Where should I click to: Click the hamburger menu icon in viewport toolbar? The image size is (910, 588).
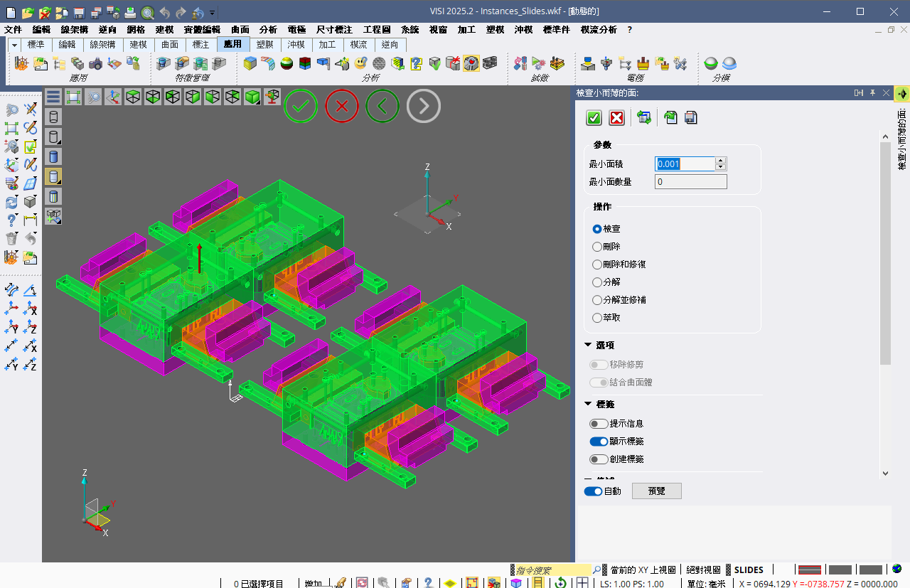(x=53, y=97)
